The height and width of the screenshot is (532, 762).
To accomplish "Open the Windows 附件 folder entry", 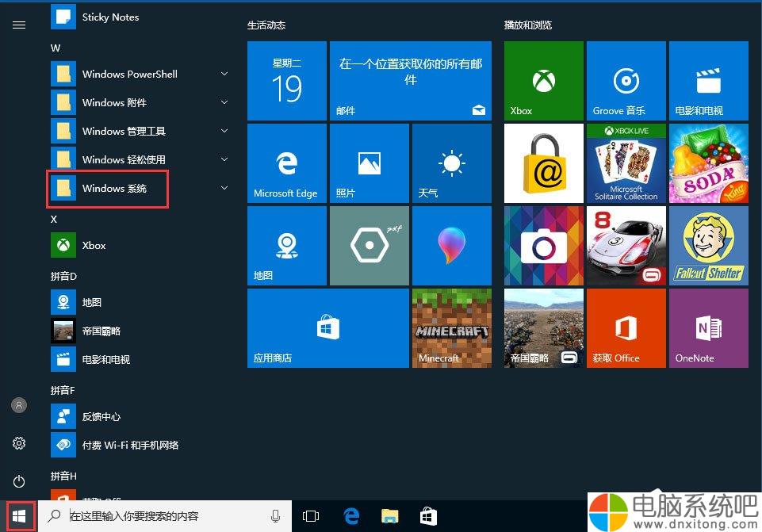I will 141,102.
